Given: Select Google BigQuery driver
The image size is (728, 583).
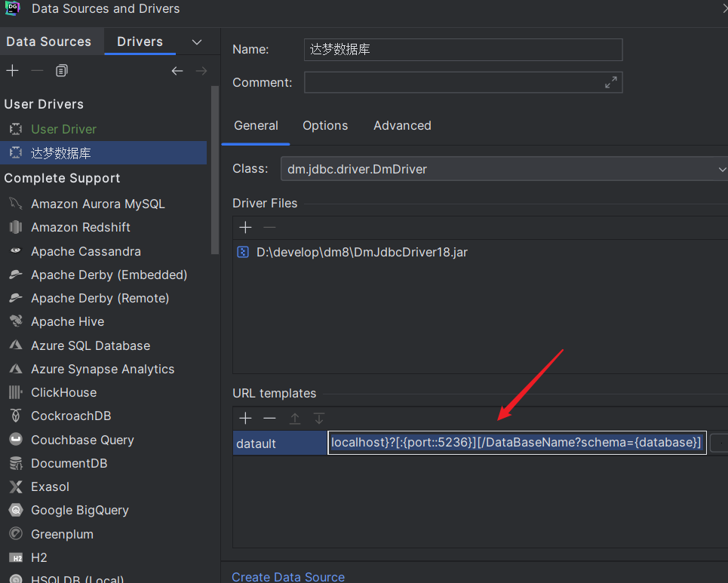Looking at the screenshot, I should [x=103, y=510].
